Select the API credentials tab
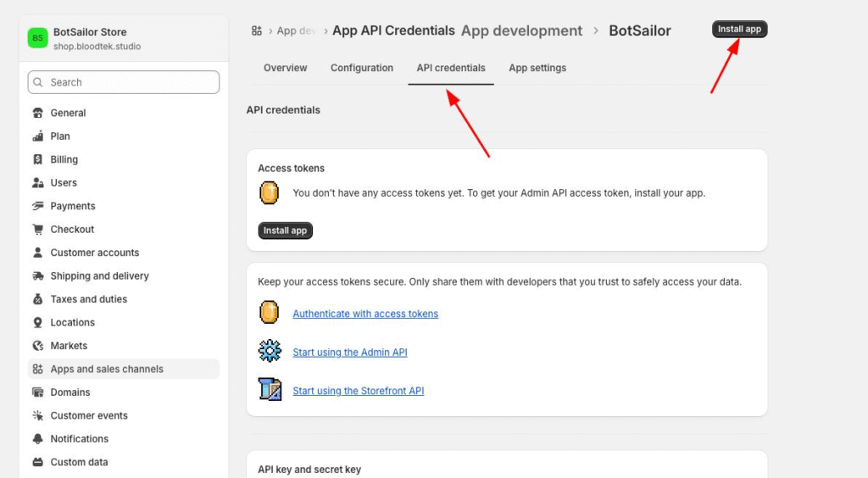The image size is (868, 478). (451, 68)
